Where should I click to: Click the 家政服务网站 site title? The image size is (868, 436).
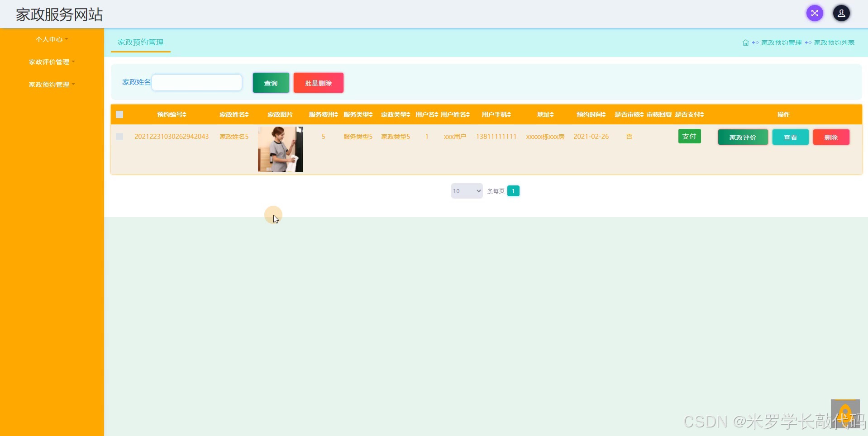click(59, 14)
